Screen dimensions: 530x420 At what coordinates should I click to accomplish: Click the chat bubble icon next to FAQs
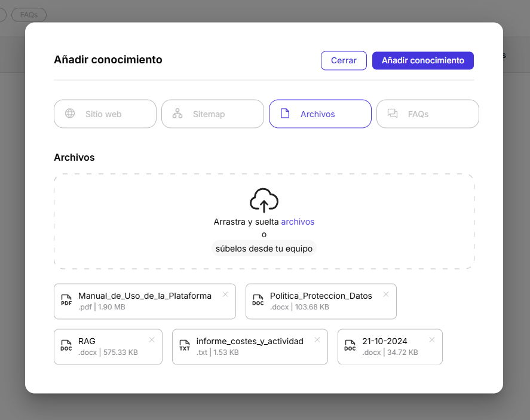click(393, 114)
